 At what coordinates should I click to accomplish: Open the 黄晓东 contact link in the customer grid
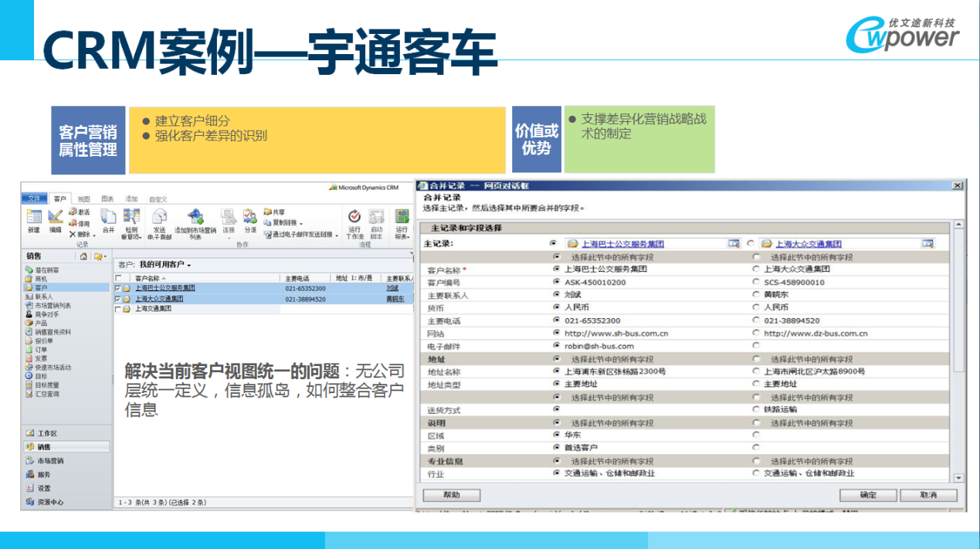coord(395,299)
